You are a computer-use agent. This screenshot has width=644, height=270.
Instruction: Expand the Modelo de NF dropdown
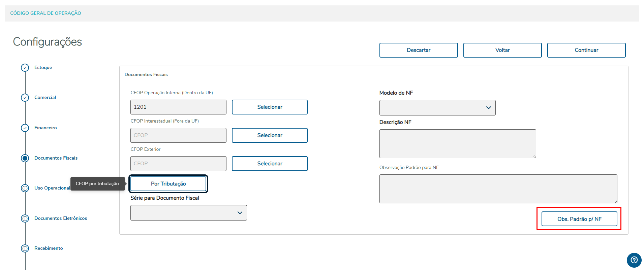437,108
